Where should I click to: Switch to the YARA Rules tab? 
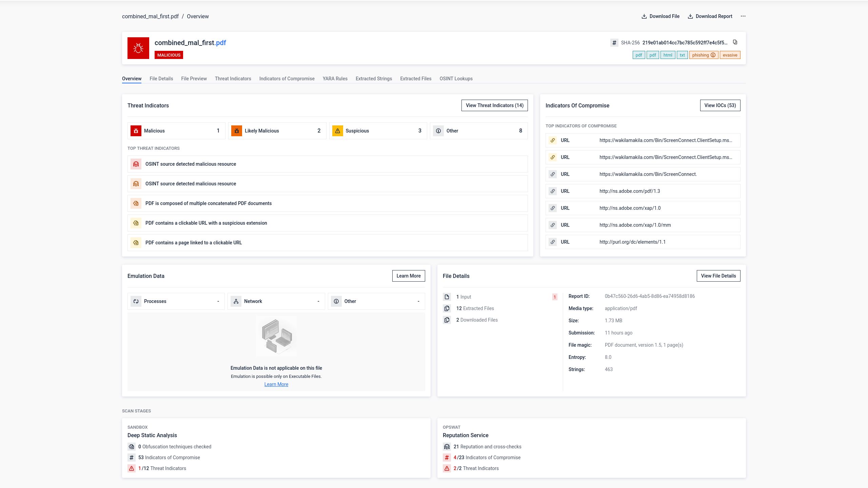click(335, 79)
